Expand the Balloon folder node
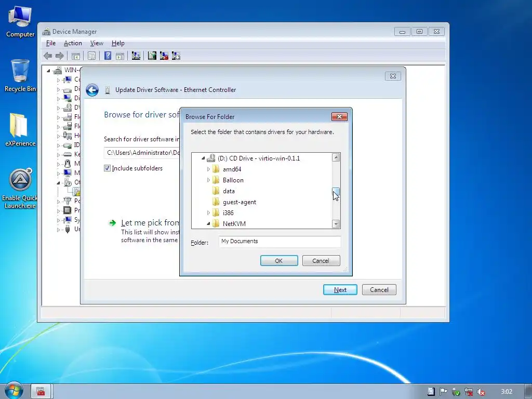 [208, 180]
